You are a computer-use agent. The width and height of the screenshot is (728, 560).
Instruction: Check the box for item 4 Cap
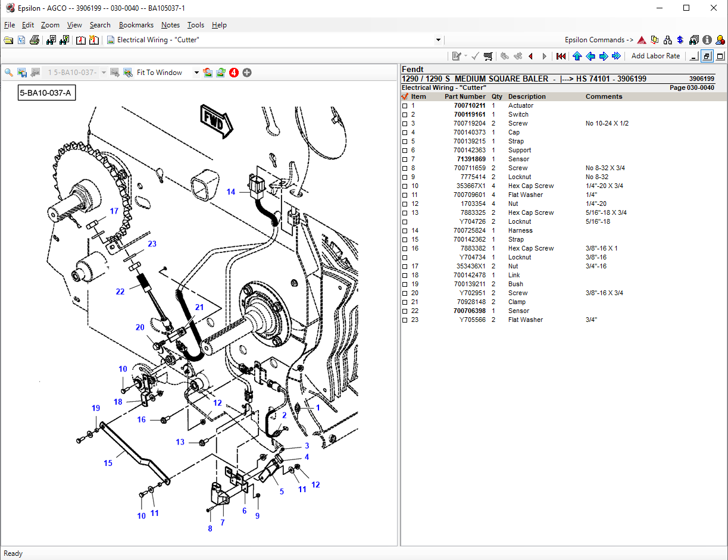[405, 133]
